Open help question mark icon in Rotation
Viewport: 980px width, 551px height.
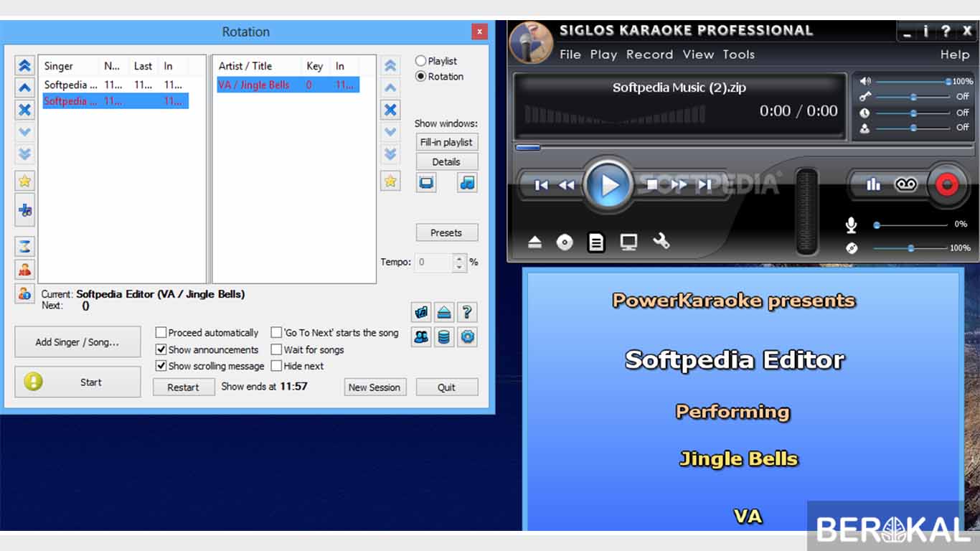(467, 312)
